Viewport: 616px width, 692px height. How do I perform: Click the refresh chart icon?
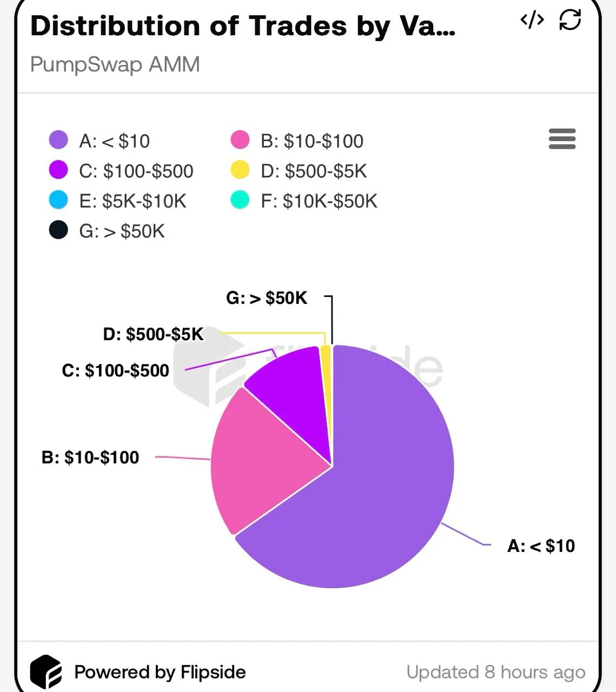(570, 20)
